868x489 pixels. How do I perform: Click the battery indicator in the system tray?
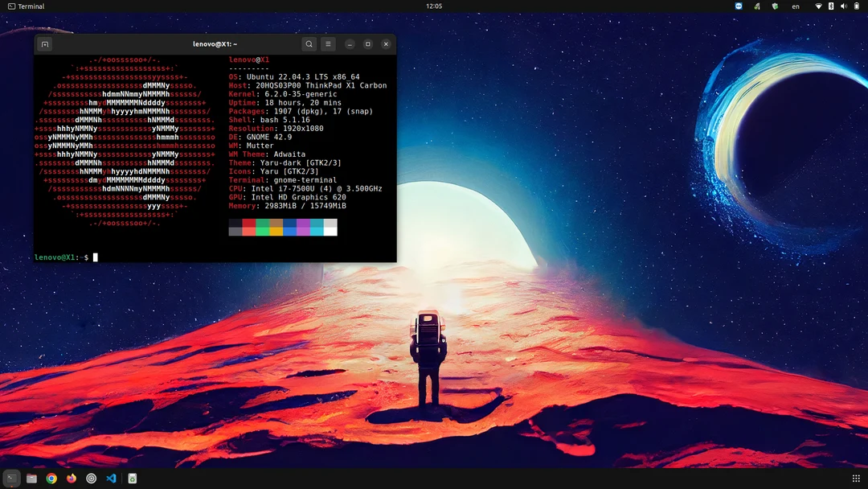[857, 6]
